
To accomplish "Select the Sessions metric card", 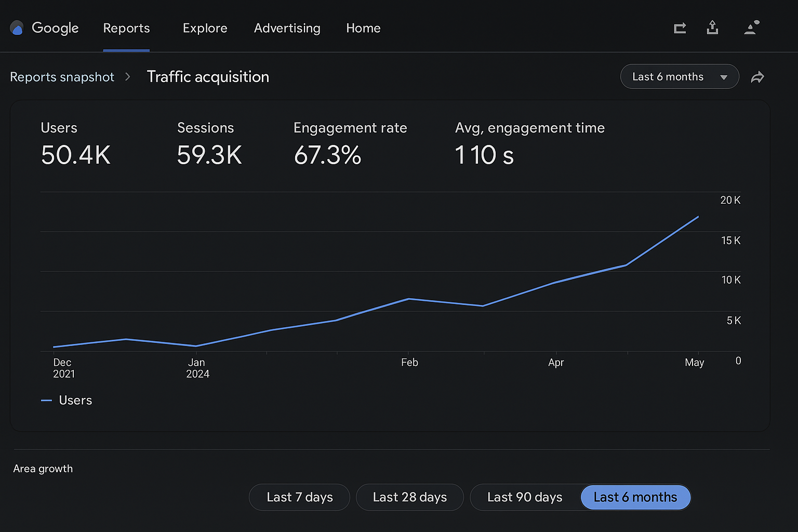I will click(x=209, y=143).
